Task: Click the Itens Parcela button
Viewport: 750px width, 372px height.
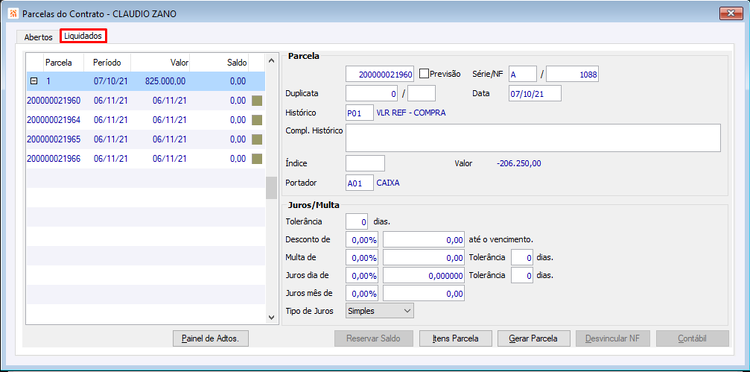Action: (x=455, y=339)
